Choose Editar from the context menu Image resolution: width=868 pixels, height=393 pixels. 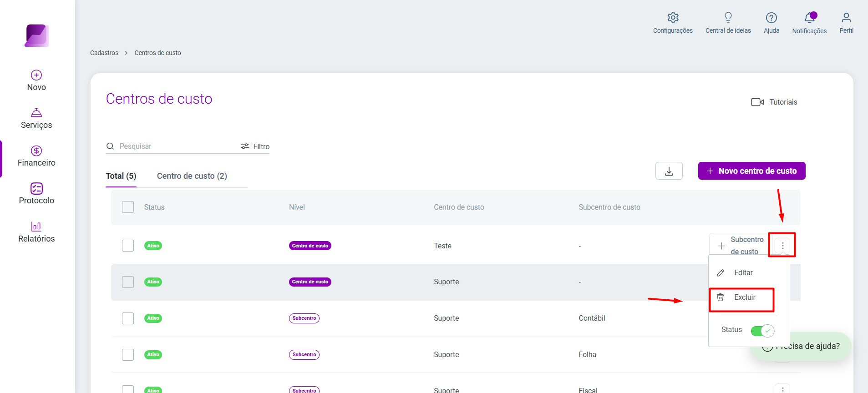(743, 273)
